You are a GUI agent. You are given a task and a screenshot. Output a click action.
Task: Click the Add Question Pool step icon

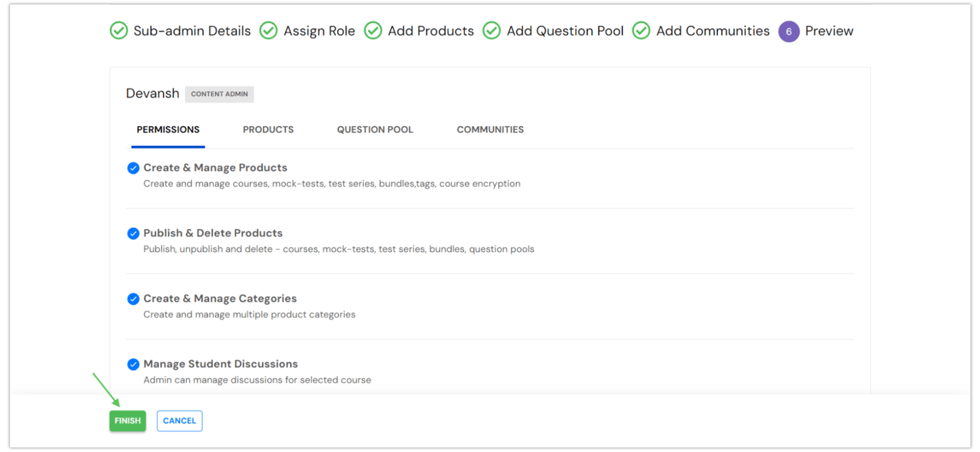[491, 31]
